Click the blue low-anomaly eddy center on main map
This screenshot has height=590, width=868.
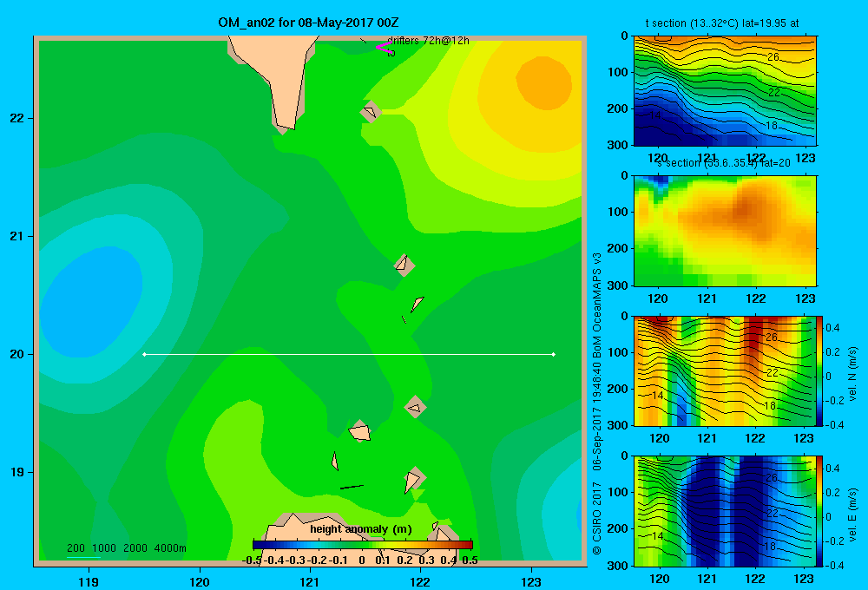coord(91,302)
